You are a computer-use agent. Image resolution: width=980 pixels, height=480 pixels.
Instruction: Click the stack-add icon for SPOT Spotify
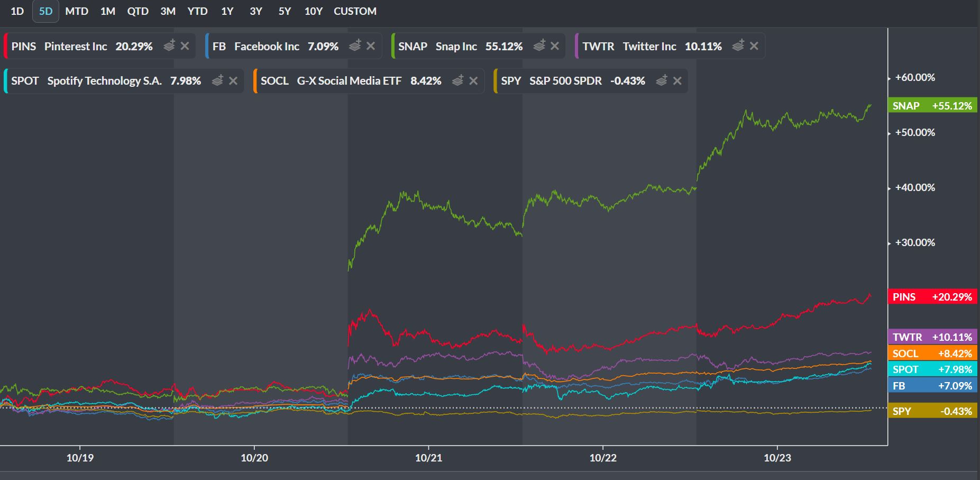click(217, 80)
